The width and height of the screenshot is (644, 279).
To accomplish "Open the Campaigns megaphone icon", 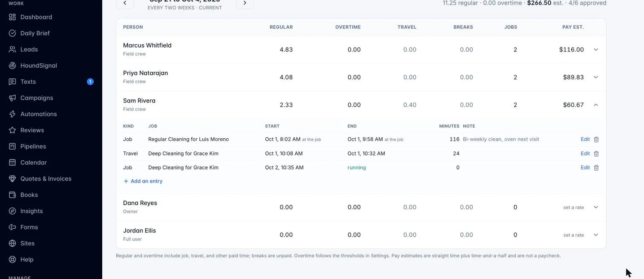I will pyautogui.click(x=12, y=98).
